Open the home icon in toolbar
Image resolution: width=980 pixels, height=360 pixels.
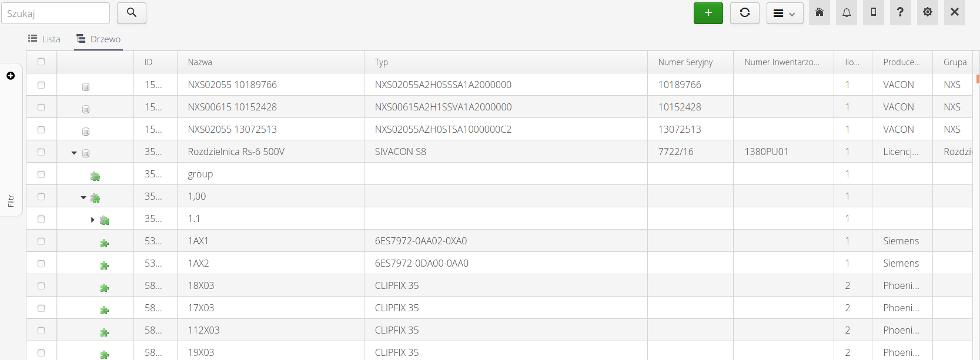coord(819,13)
